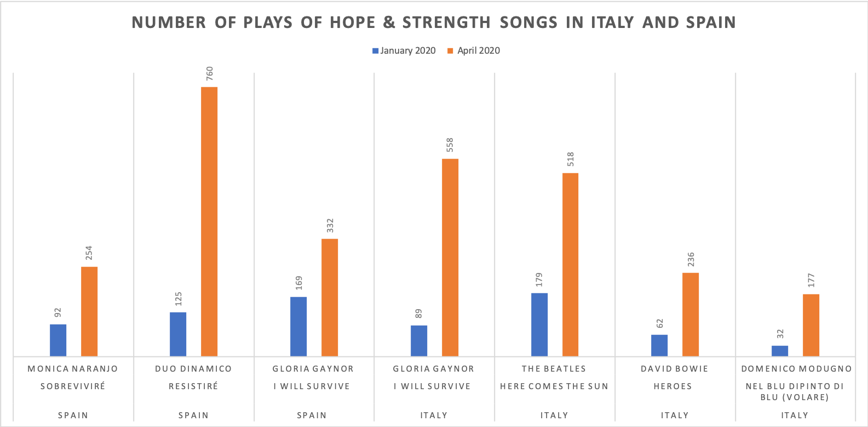The height and width of the screenshot is (427, 868).
Task: Click the blue Duo Dinamico bar labeled 125
Action: (178, 334)
